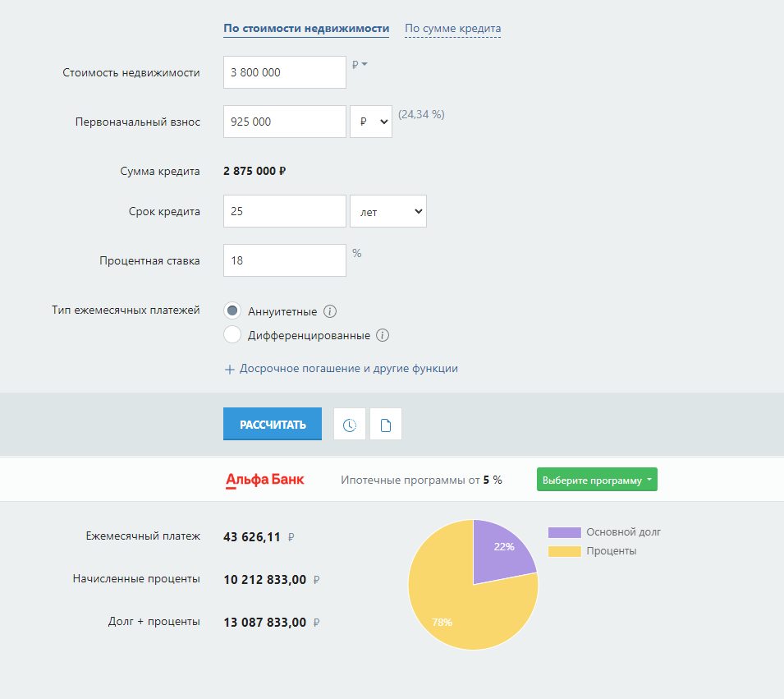Click the Alfa Bank logo

(x=264, y=480)
